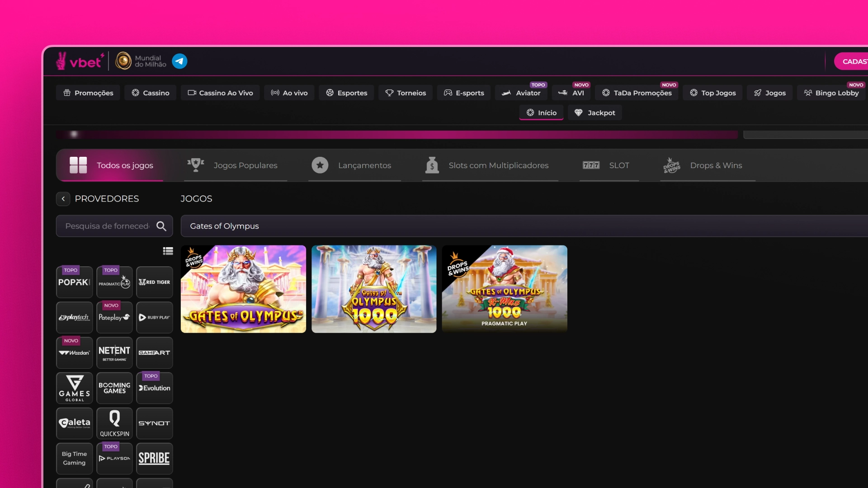Select the Pragmatic Play provider
Screen dimensions: 868x488
pos(114,282)
